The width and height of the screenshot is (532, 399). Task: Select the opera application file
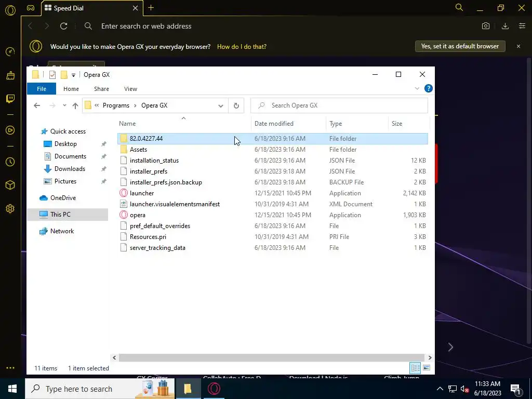272,215
